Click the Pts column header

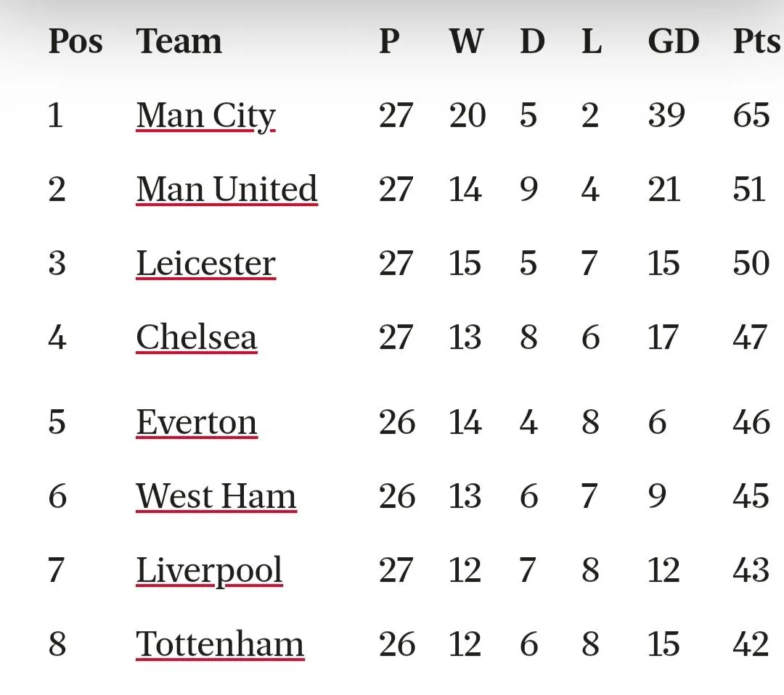756,41
